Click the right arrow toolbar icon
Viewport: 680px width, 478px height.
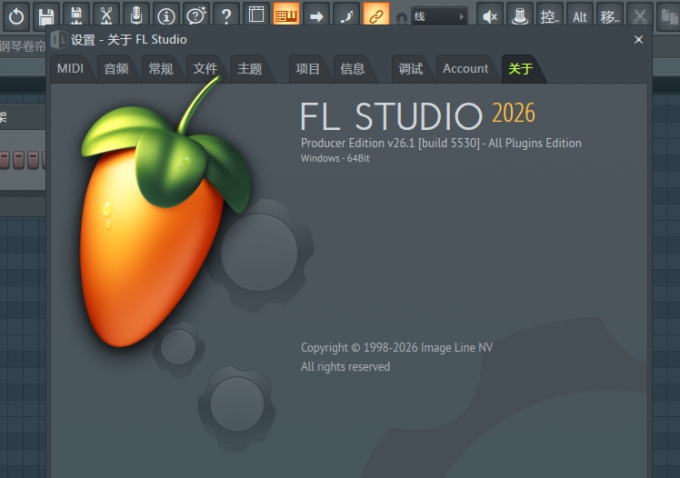click(x=316, y=16)
